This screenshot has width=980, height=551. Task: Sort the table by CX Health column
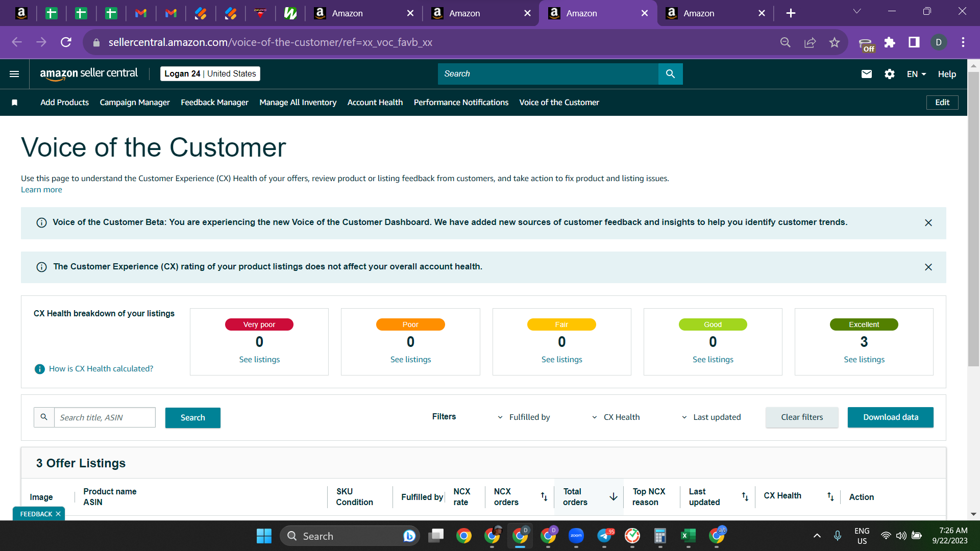click(830, 497)
